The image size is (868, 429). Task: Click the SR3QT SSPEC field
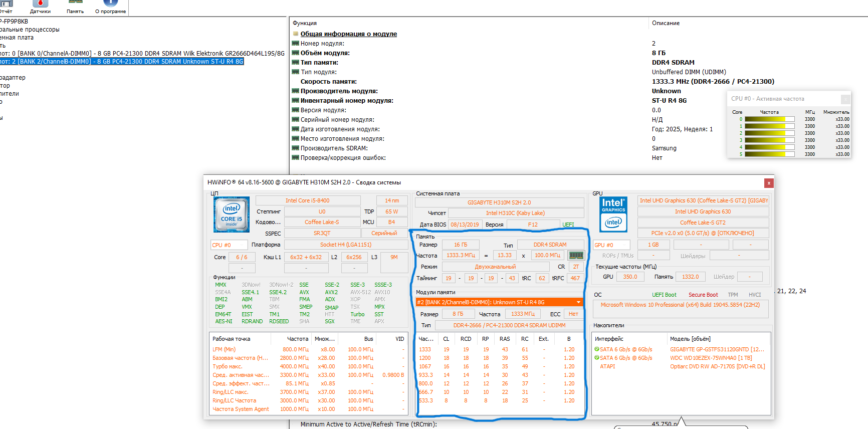point(322,234)
